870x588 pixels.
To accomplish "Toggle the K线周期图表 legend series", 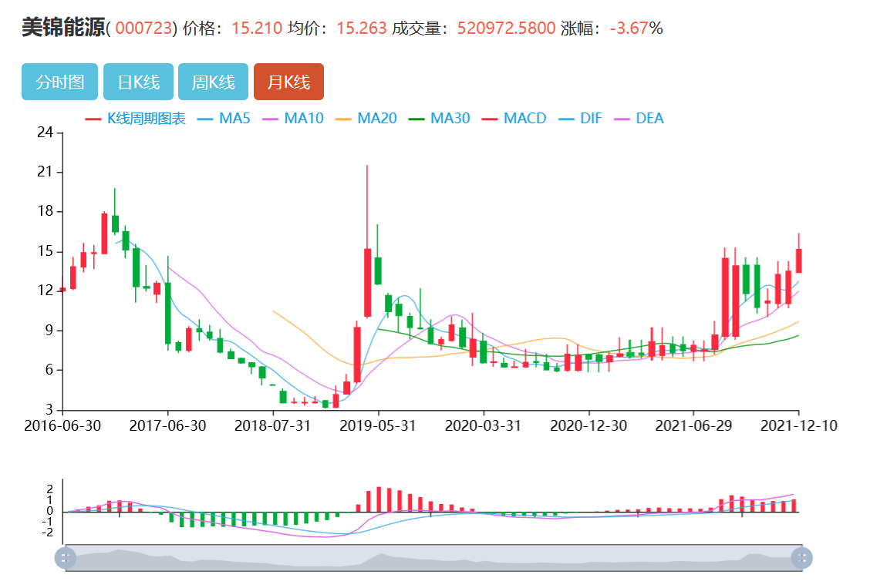I will coord(135,119).
